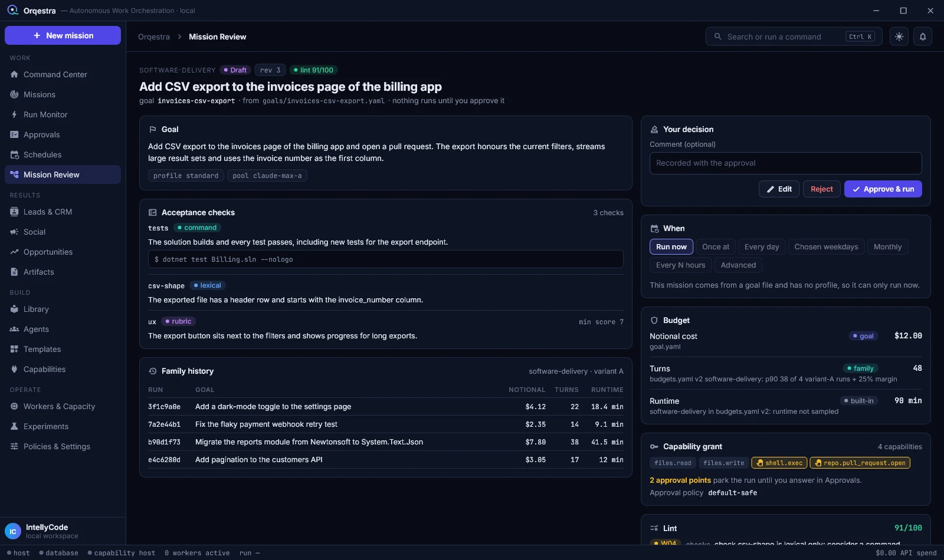Click the Edit mission button
This screenshot has width=944, height=560.
pyautogui.click(x=779, y=189)
